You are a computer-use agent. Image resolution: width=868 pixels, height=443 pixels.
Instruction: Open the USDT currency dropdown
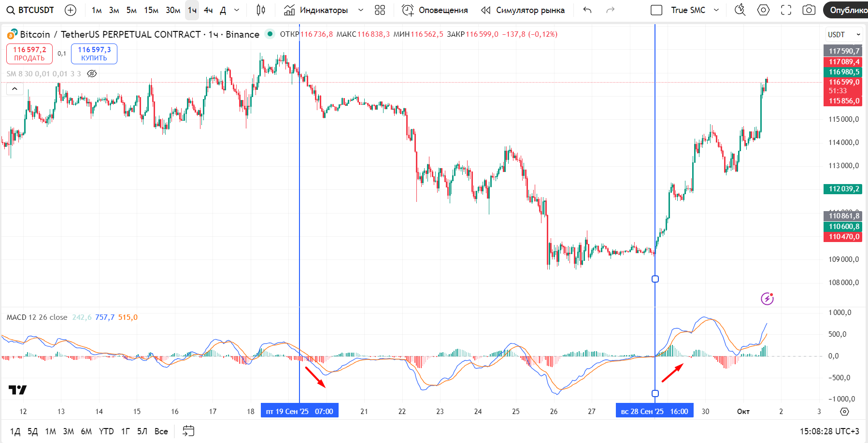click(844, 35)
